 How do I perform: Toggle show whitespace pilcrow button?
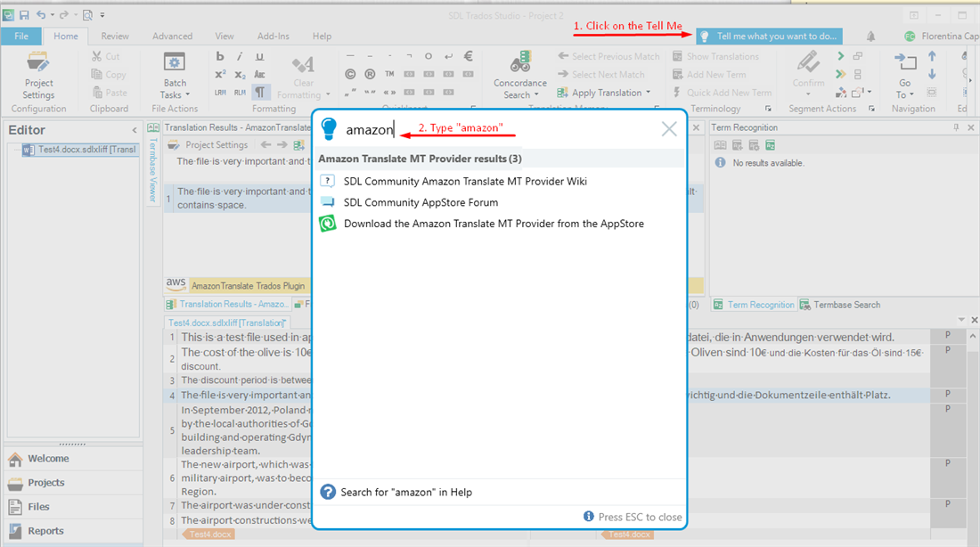point(259,93)
